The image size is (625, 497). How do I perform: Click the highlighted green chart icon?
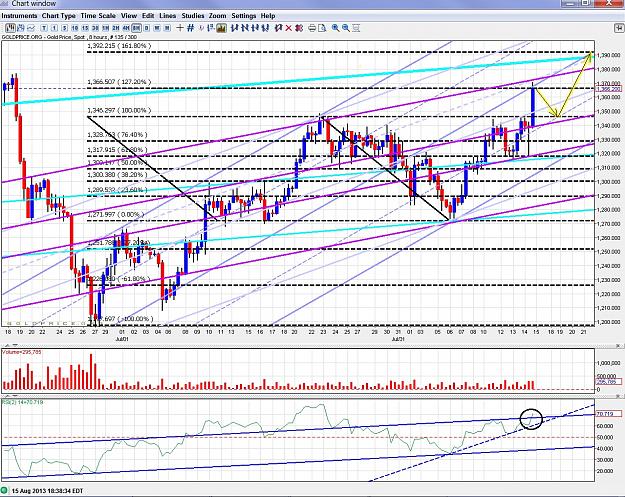click(221, 28)
